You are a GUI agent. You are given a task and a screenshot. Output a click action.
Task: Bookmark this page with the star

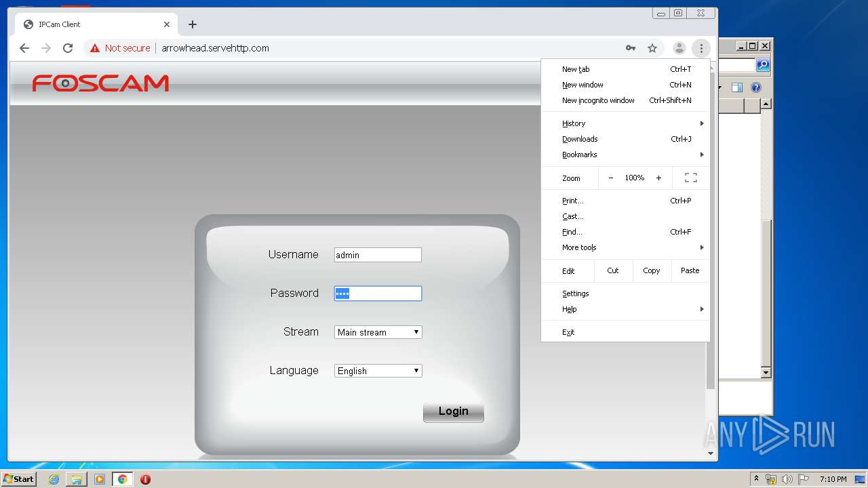[652, 48]
